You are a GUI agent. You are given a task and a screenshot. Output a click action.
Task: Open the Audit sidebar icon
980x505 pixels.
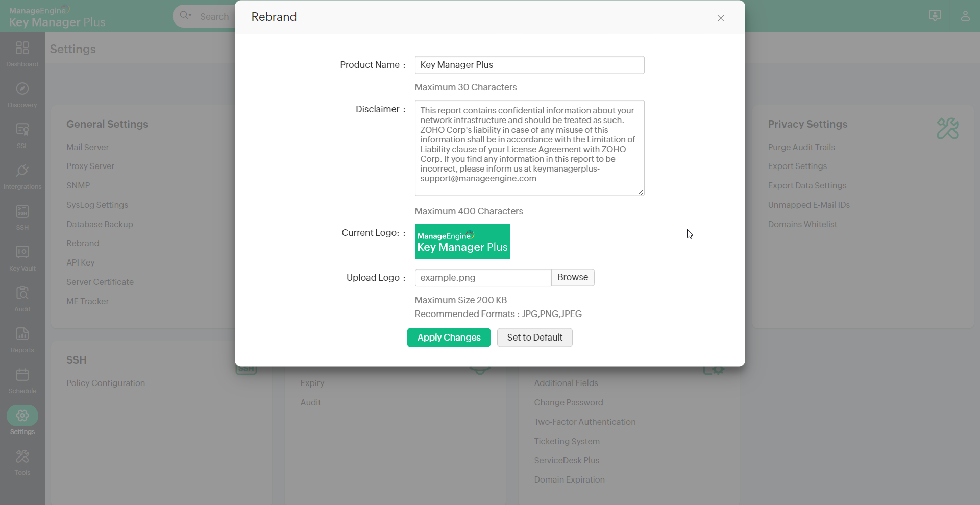point(22,293)
